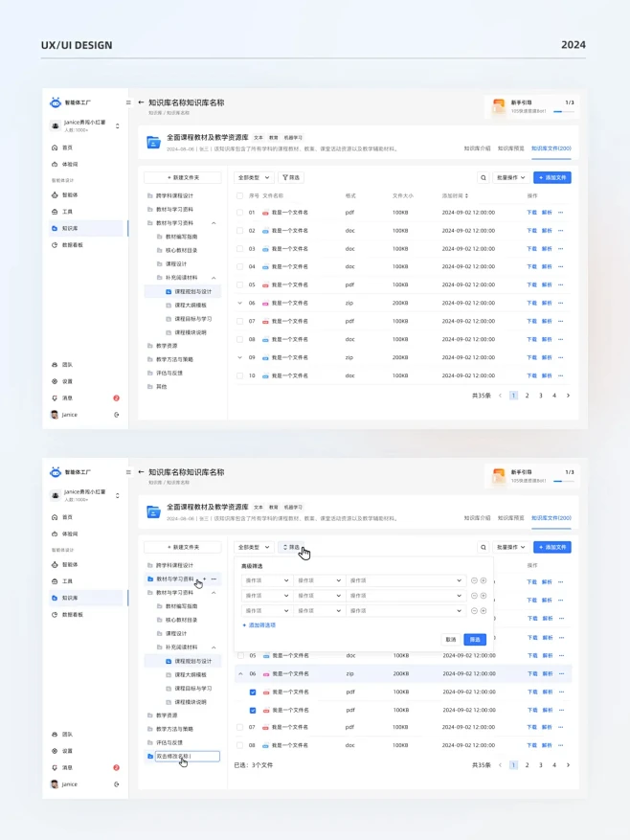Open the more-options icon for file row 10
This screenshot has height=840, width=630.
point(561,375)
